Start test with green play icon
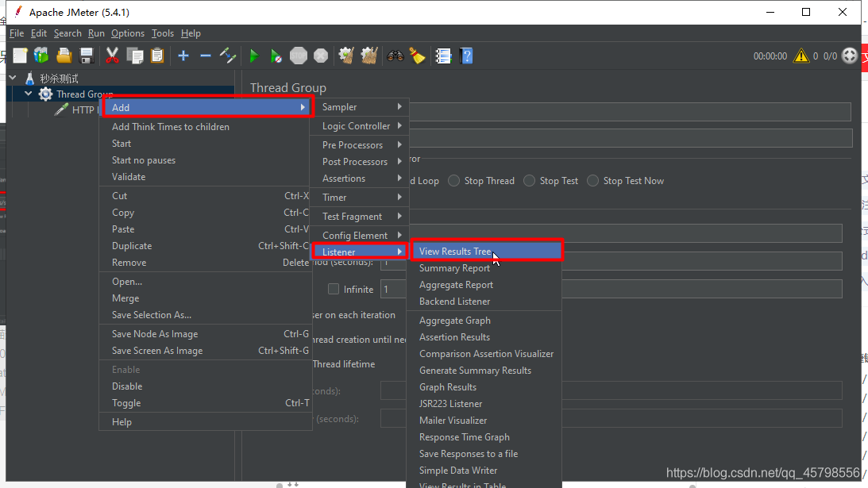Screen dimensions: 868x488 pos(254,56)
